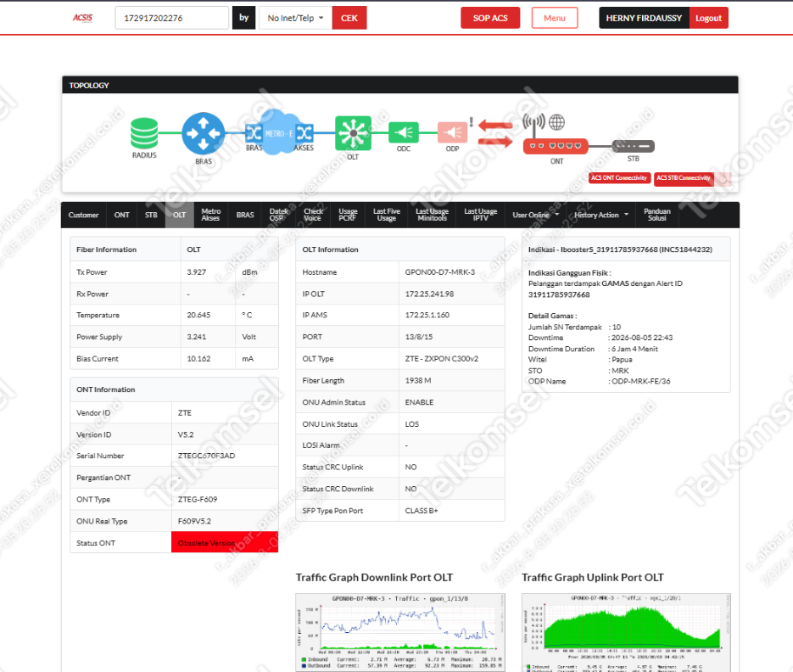
Task: Switch to the ONT tab
Action: (x=122, y=215)
